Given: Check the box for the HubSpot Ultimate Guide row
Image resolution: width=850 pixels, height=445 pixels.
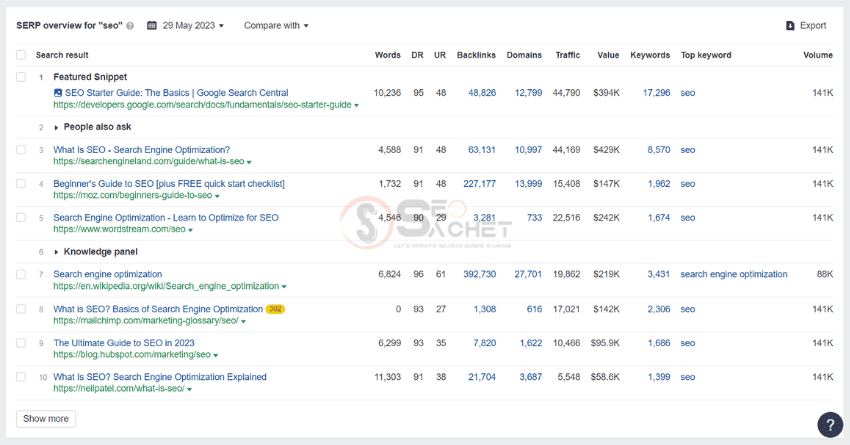Looking at the screenshot, I should click(x=21, y=343).
